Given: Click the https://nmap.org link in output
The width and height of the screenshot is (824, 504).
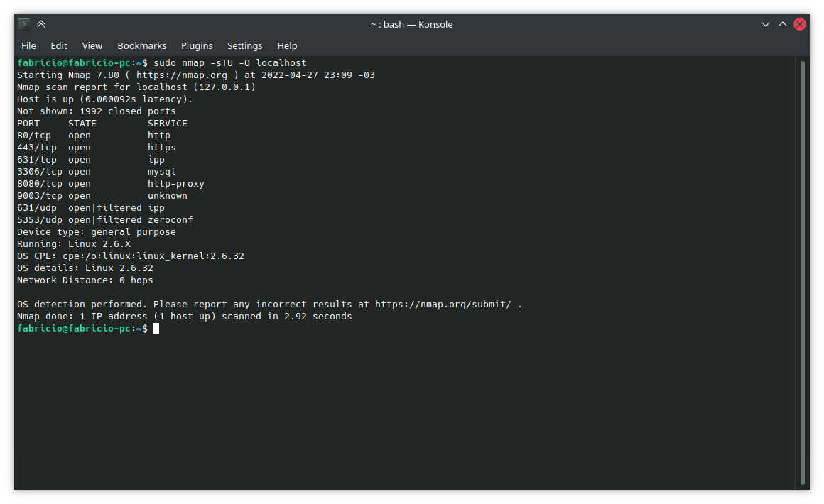Looking at the screenshot, I should pos(182,75).
